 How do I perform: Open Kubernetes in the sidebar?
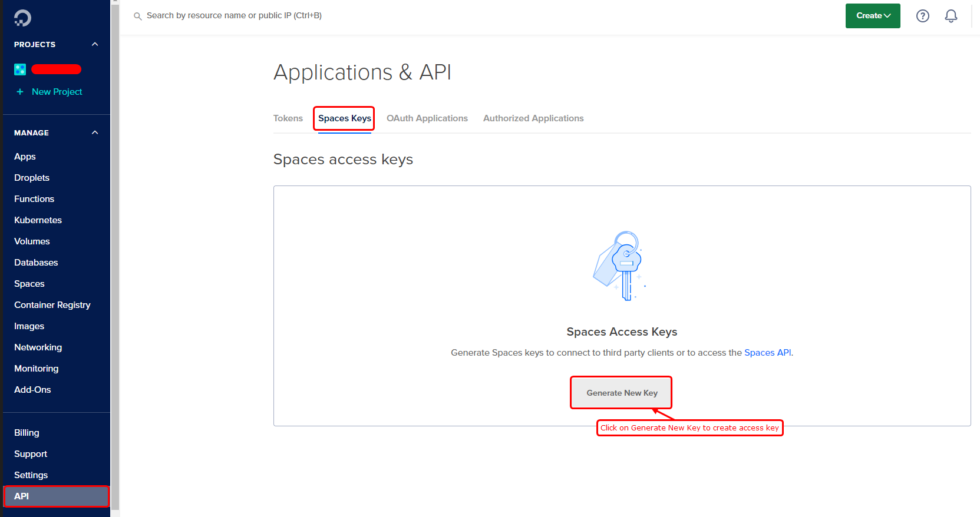point(38,220)
